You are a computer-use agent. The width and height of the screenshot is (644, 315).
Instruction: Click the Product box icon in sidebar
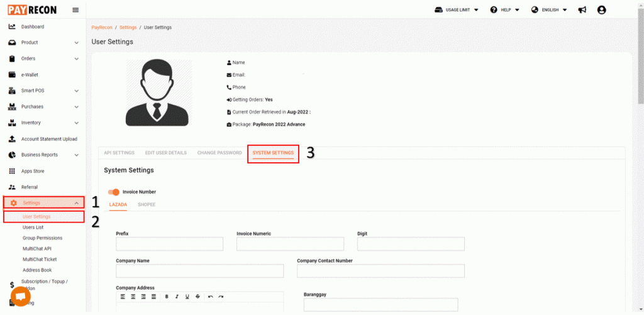(12, 42)
